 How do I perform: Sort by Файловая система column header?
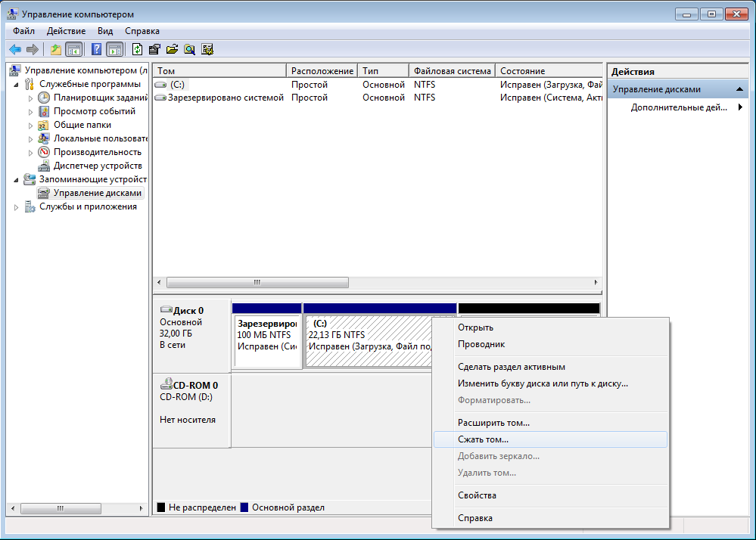(453, 71)
